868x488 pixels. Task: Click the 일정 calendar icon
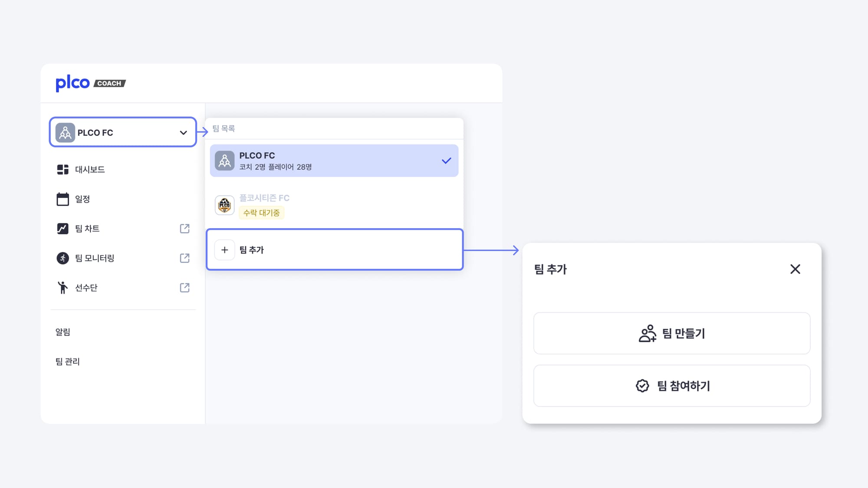point(62,199)
